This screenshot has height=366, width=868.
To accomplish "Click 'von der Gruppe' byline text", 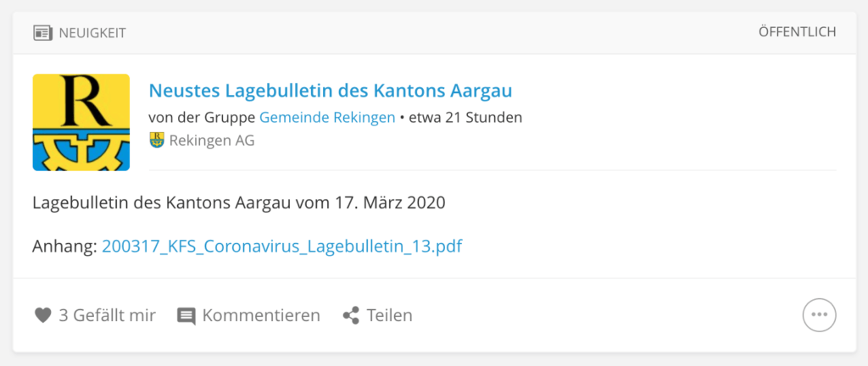I will pos(202,118).
